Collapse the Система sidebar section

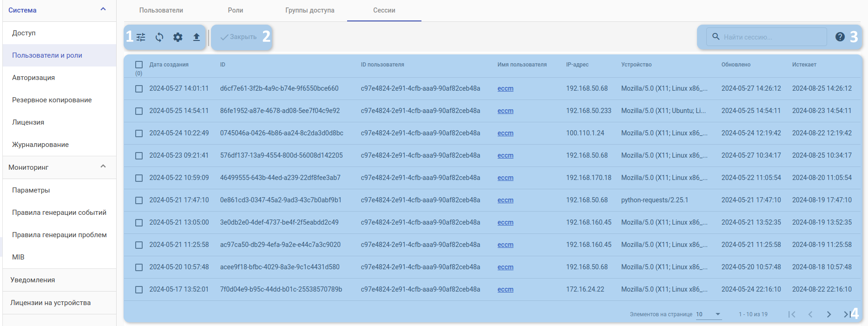[x=103, y=10]
